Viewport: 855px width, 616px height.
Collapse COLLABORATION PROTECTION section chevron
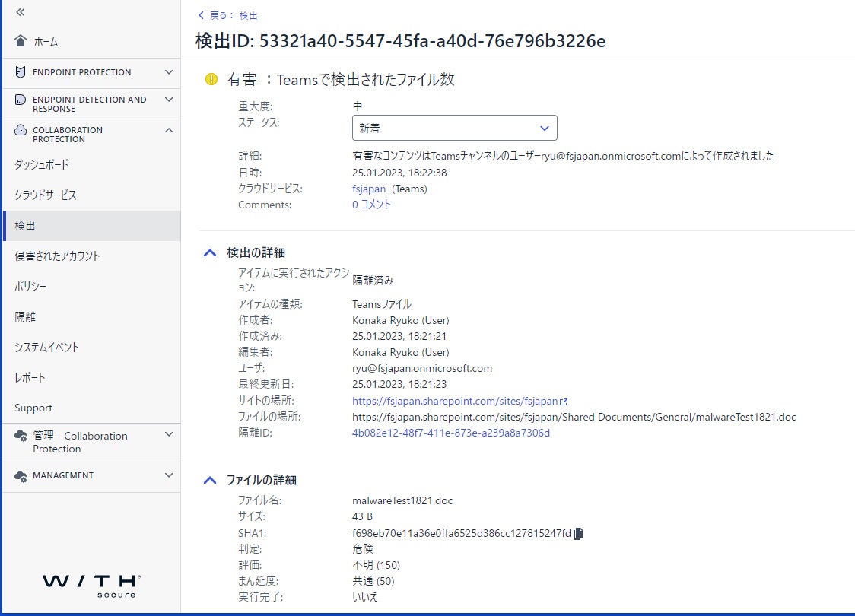click(x=169, y=130)
